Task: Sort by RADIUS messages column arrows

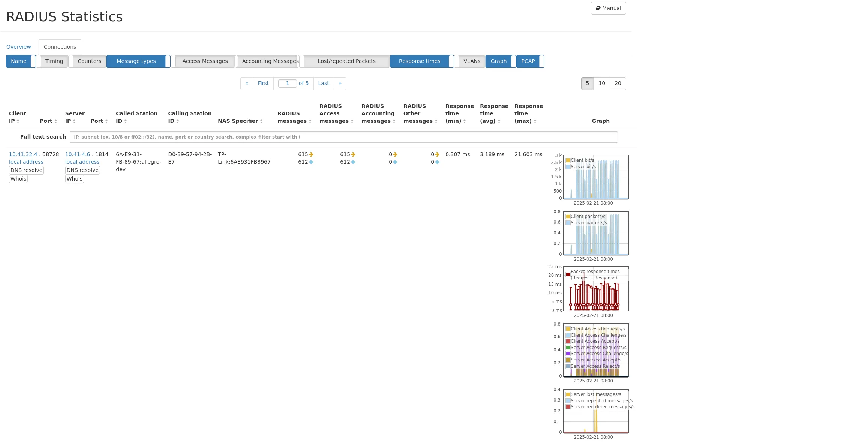Action: (310, 121)
